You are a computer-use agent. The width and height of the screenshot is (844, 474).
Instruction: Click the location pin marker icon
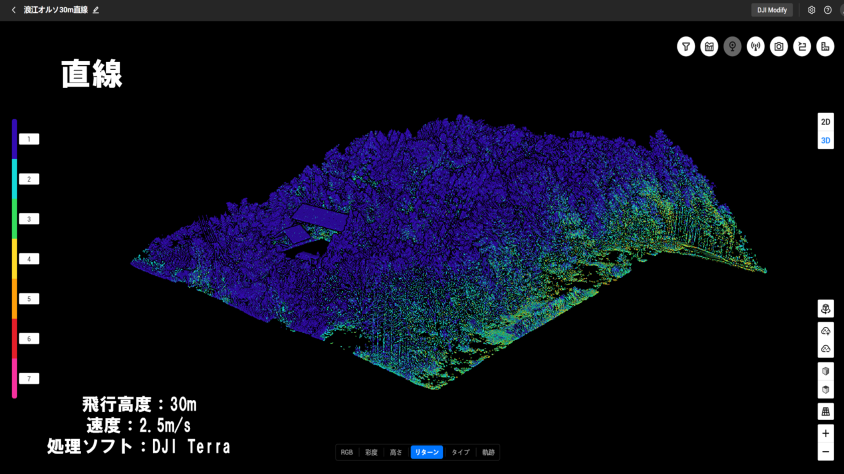pyautogui.click(x=733, y=47)
